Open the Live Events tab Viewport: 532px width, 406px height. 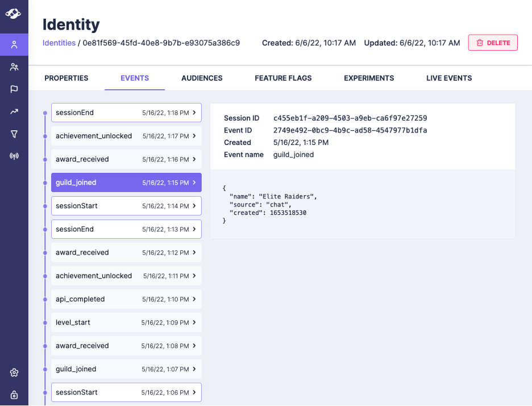click(449, 78)
